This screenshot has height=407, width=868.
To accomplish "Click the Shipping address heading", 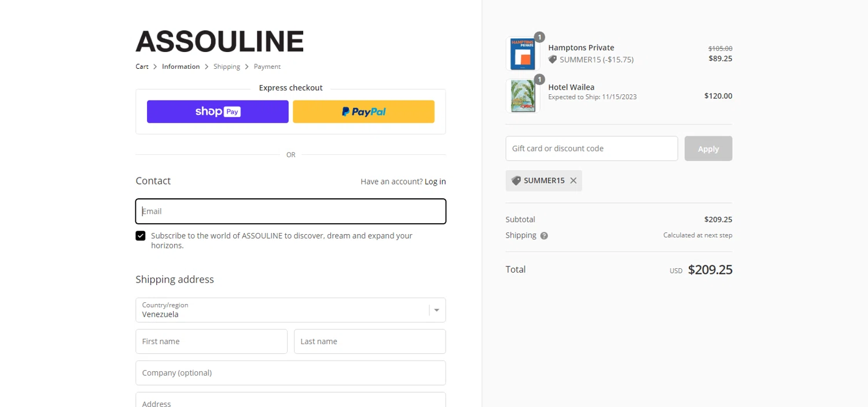I will click(175, 279).
